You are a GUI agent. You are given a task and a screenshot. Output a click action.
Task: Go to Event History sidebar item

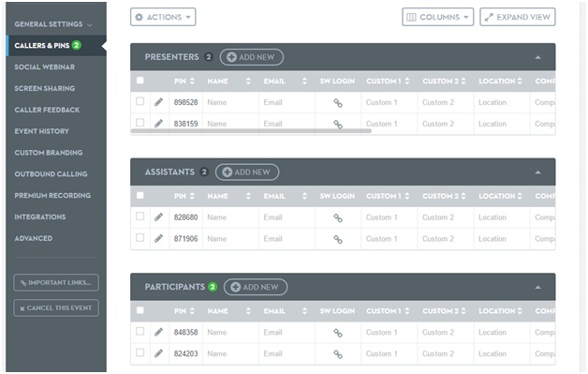coord(41,131)
